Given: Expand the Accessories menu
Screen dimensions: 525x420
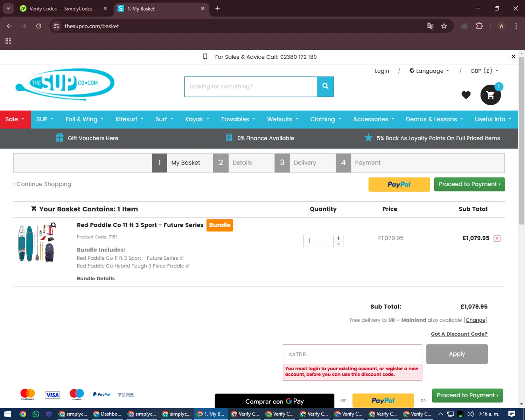Looking at the screenshot, I should (x=374, y=119).
